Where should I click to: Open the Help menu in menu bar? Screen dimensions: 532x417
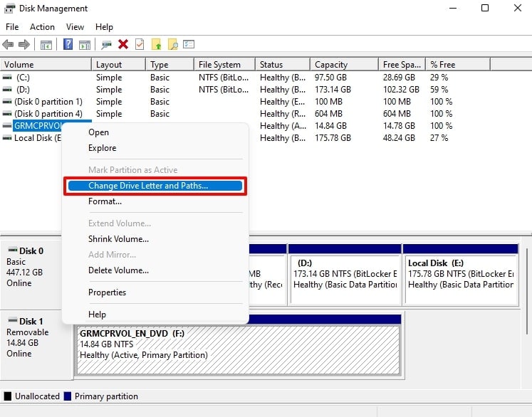pos(104,27)
